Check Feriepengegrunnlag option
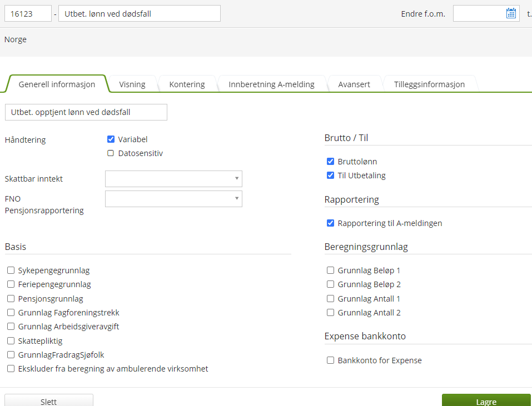Image resolution: width=532 pixels, height=406 pixels. [x=11, y=284]
